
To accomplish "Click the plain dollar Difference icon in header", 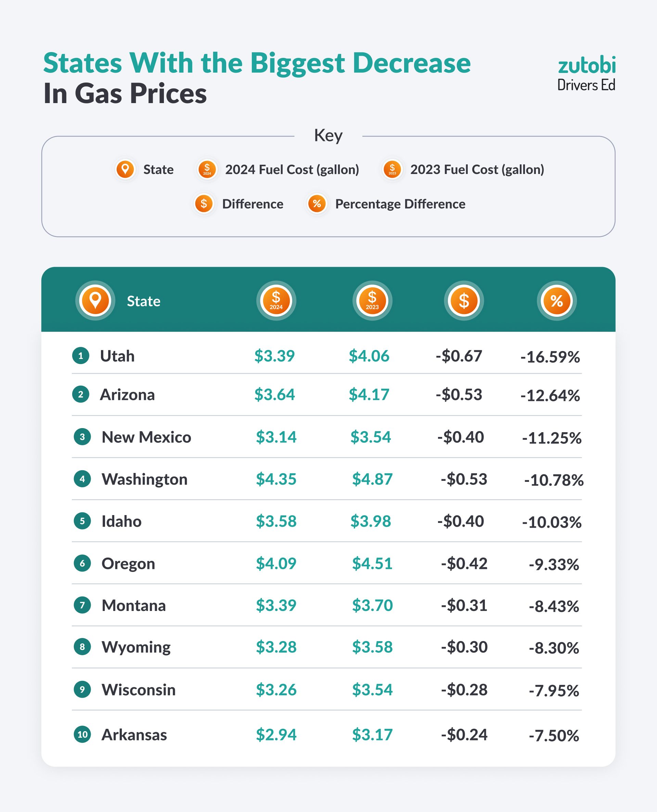I will 464,300.
